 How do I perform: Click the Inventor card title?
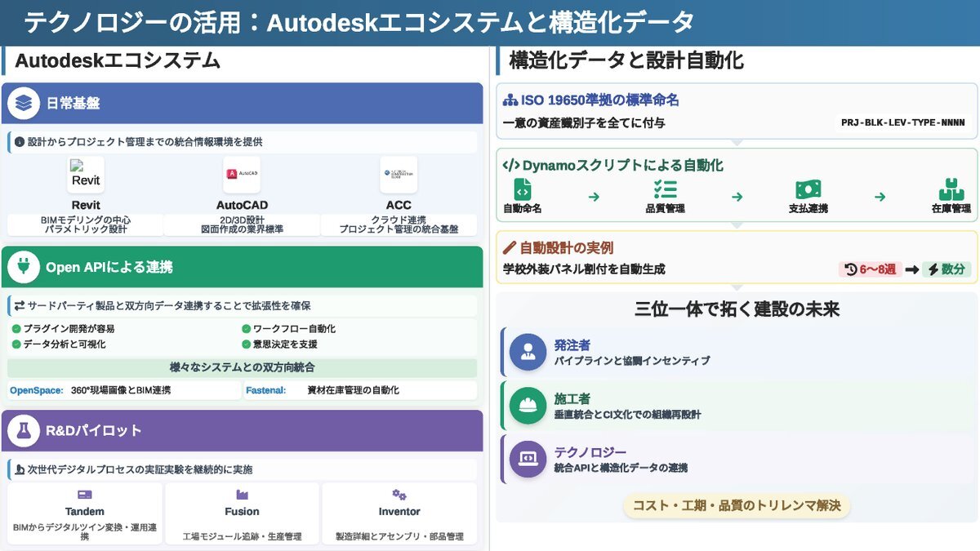(x=399, y=512)
